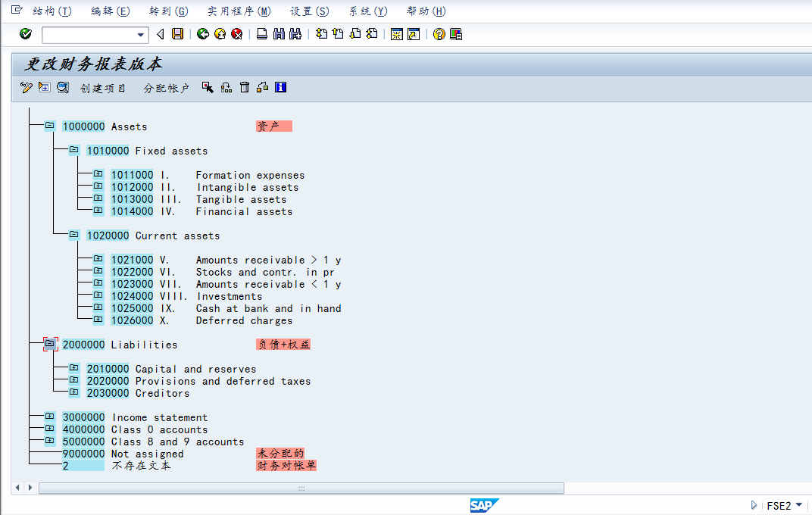Screen dimensions: 812x515
Task: Click the Delete trash can icon
Action: coord(245,87)
